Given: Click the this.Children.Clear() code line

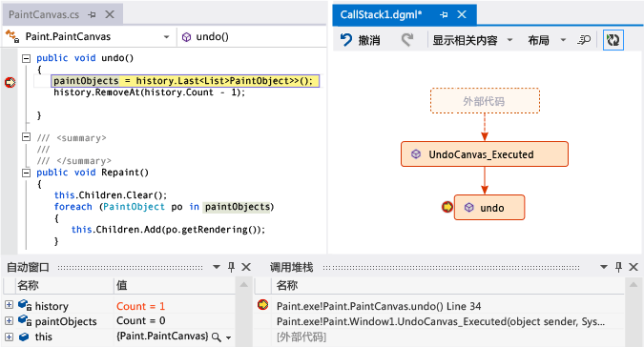Looking at the screenshot, I should coord(111,194).
